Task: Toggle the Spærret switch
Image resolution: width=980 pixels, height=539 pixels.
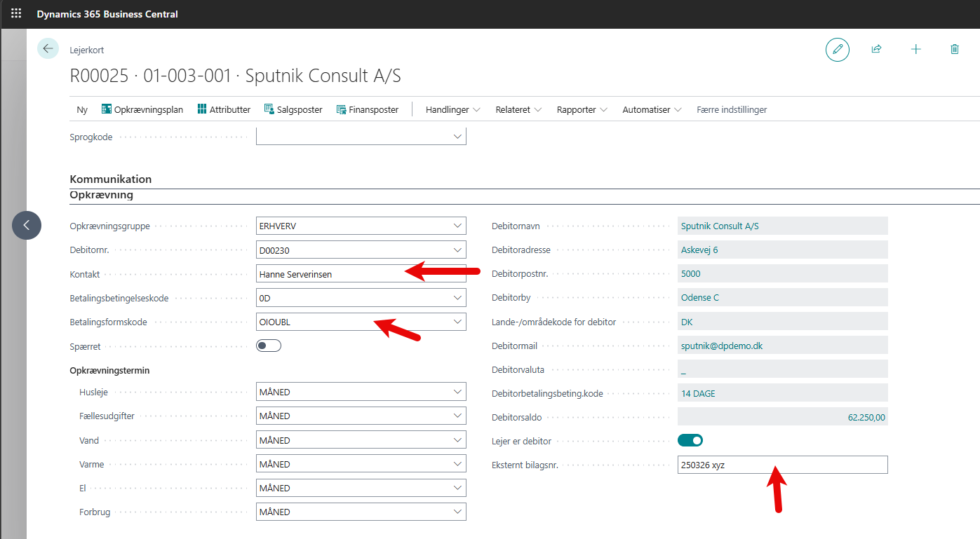Action: coord(269,346)
